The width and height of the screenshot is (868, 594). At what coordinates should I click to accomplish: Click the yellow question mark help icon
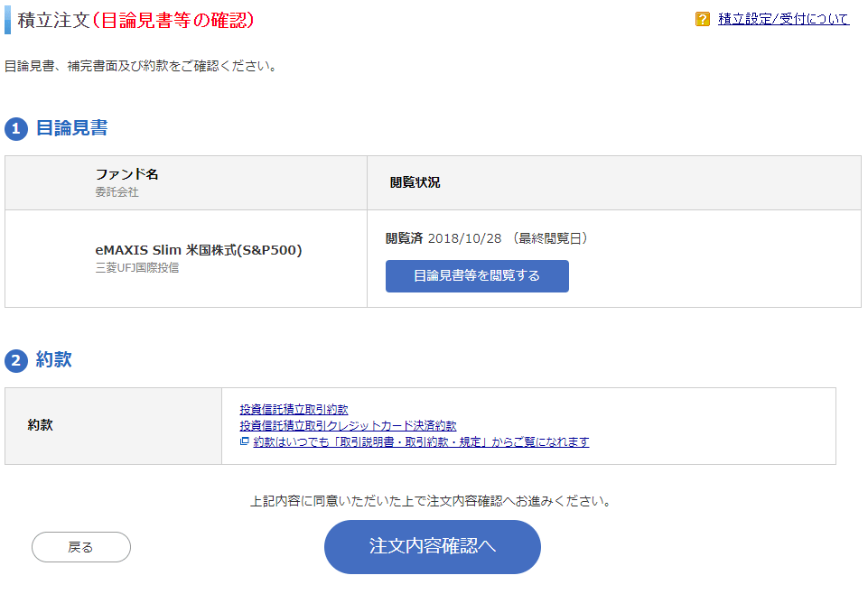(703, 19)
